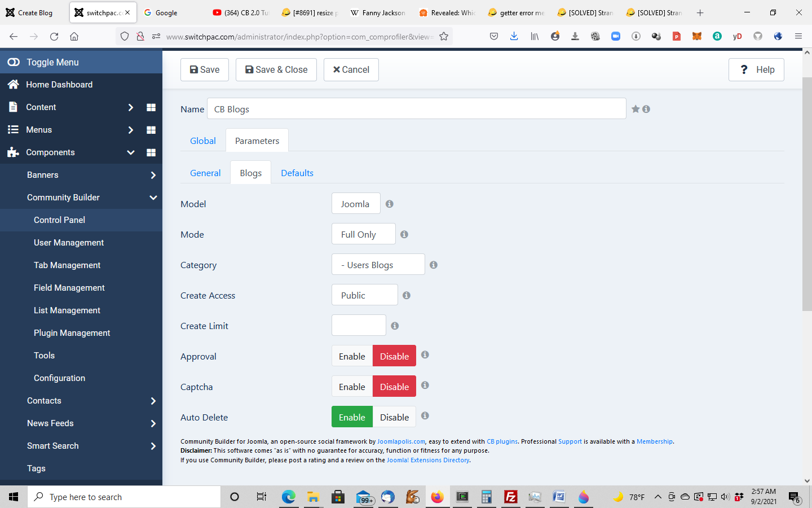
Task: Click info icon beside Auto Delete
Action: click(x=425, y=415)
